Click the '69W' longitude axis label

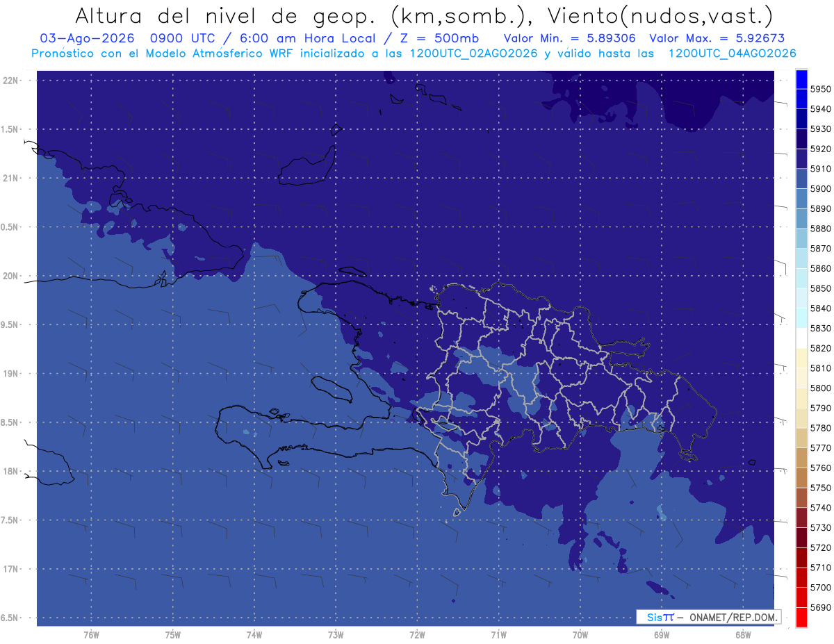click(x=661, y=634)
